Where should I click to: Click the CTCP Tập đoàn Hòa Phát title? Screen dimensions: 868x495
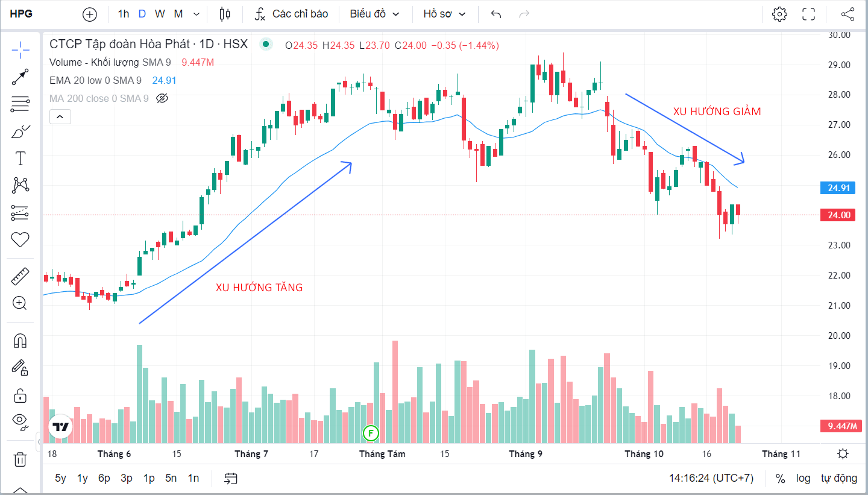tap(148, 44)
